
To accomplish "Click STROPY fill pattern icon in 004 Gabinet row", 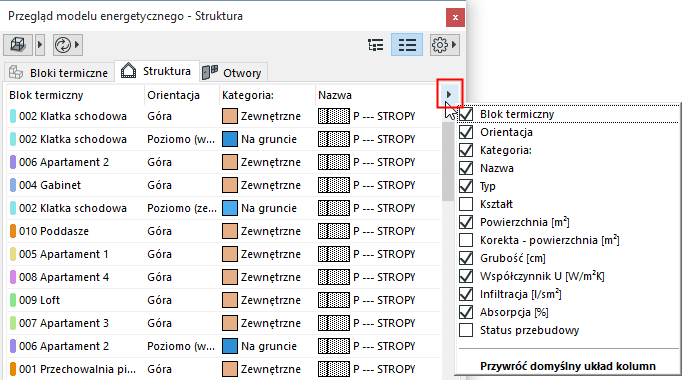I will (334, 185).
